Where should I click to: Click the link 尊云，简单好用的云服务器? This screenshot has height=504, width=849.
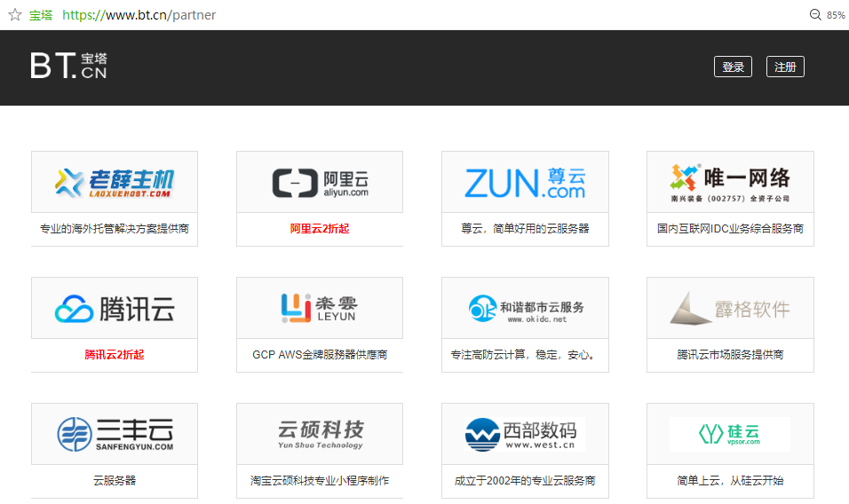point(525,229)
